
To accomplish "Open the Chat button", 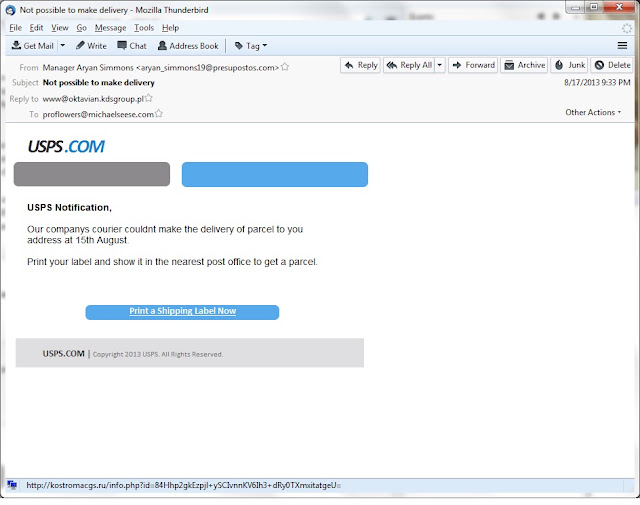I will click(x=132, y=46).
